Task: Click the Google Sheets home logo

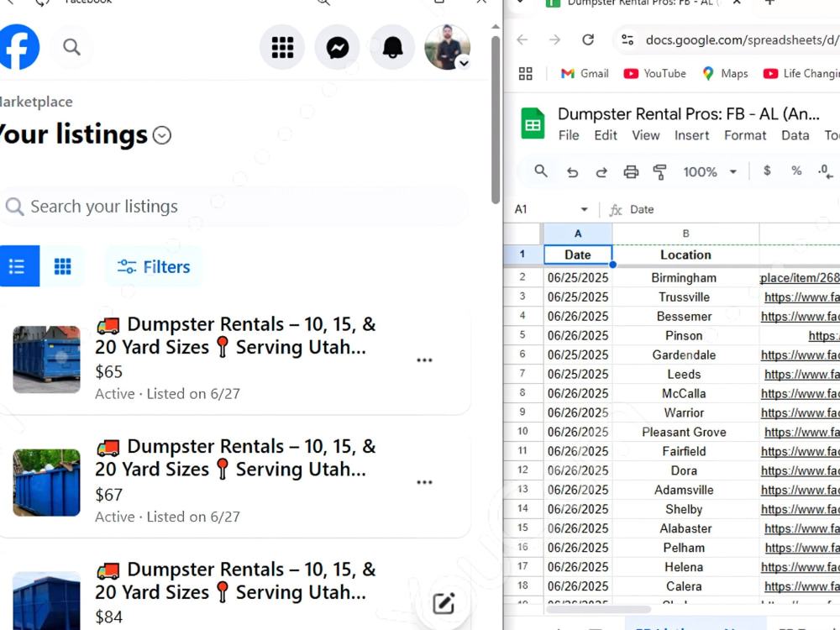Action: point(533,123)
